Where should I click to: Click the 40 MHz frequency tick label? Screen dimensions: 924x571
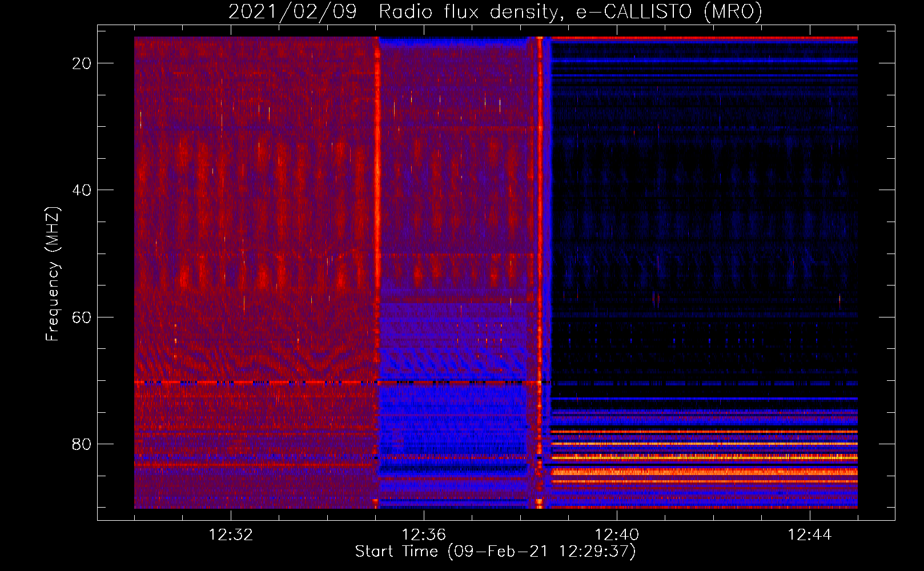tap(82, 190)
